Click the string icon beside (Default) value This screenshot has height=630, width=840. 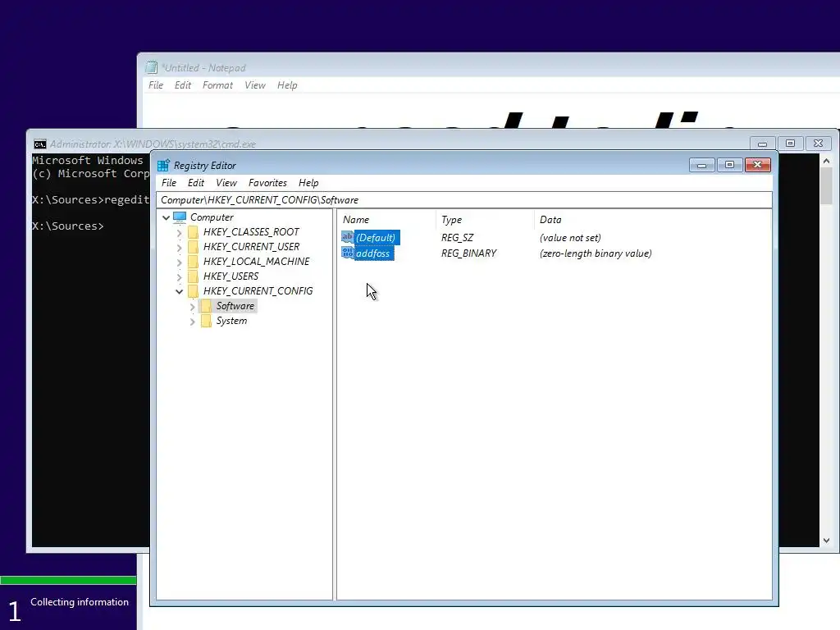347,237
